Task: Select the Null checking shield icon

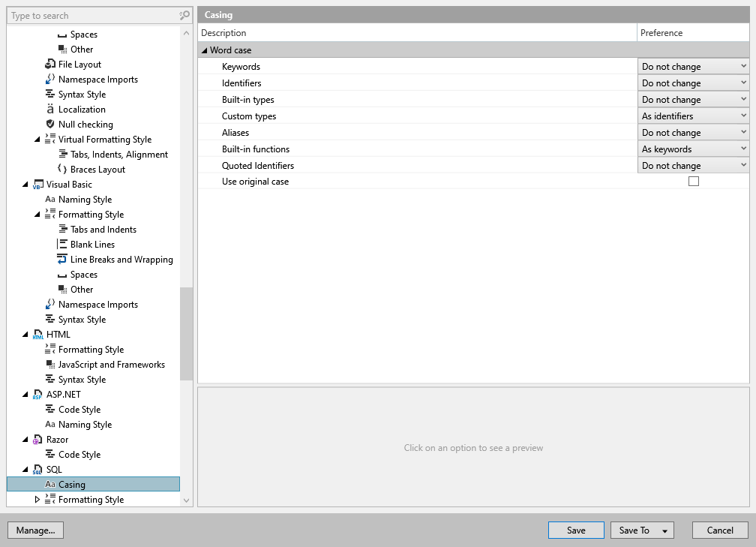Action: (51, 124)
